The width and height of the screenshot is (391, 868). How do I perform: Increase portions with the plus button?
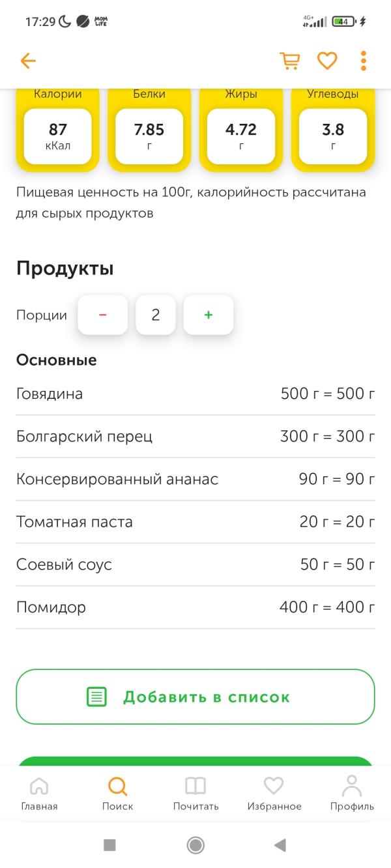[209, 315]
